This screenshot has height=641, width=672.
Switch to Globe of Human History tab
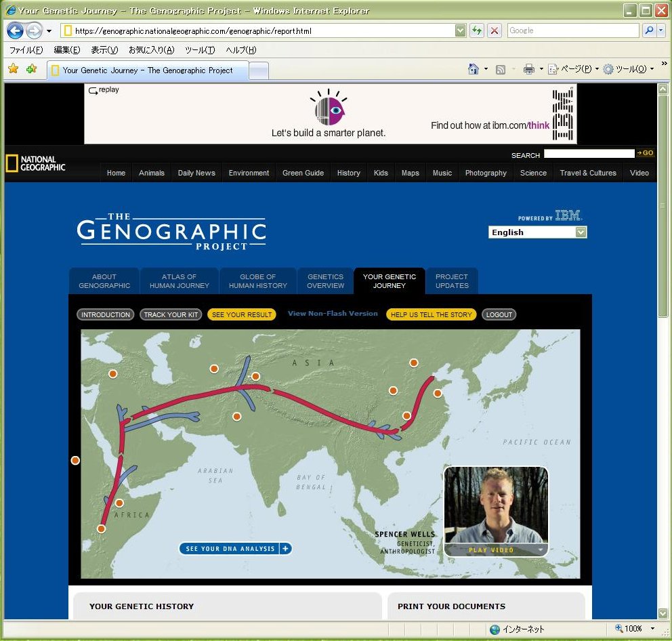(x=257, y=281)
